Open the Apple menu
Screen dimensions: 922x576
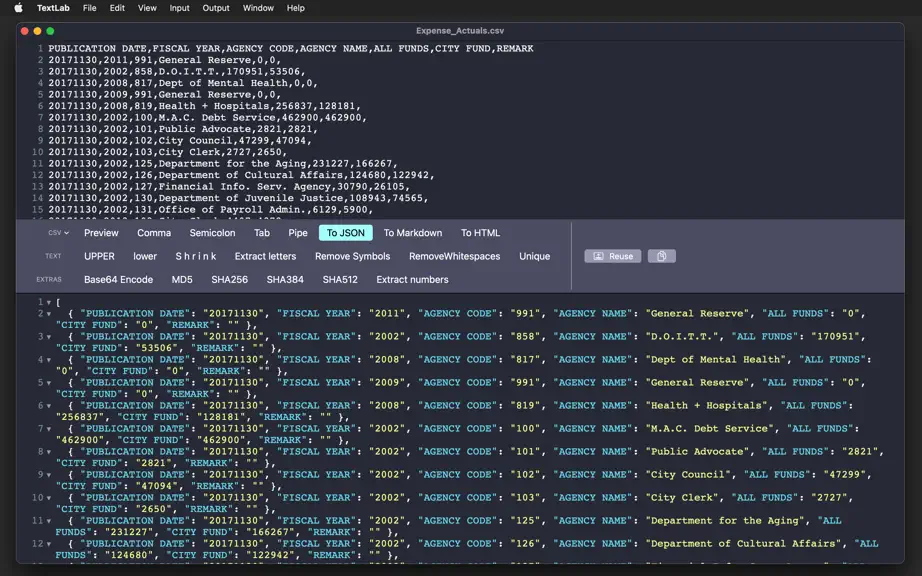click(18, 8)
